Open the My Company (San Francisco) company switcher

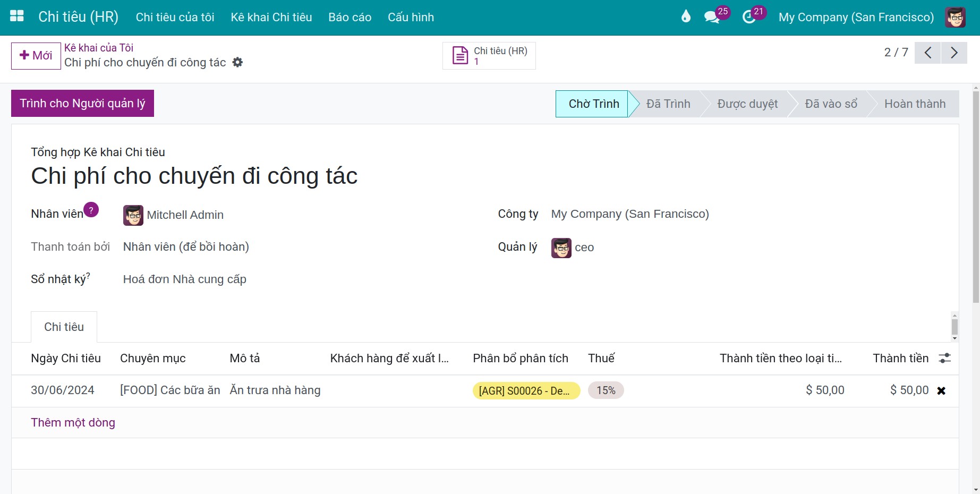coord(856,17)
